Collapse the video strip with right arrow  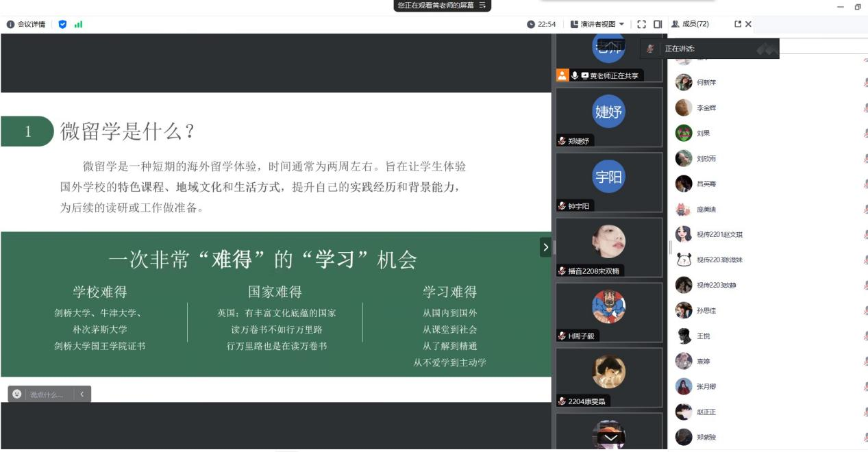click(545, 247)
